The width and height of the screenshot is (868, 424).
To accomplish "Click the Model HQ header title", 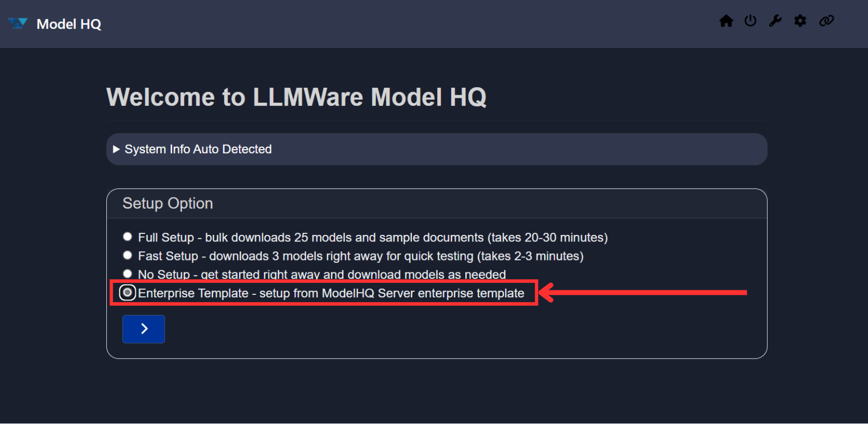I will [69, 24].
